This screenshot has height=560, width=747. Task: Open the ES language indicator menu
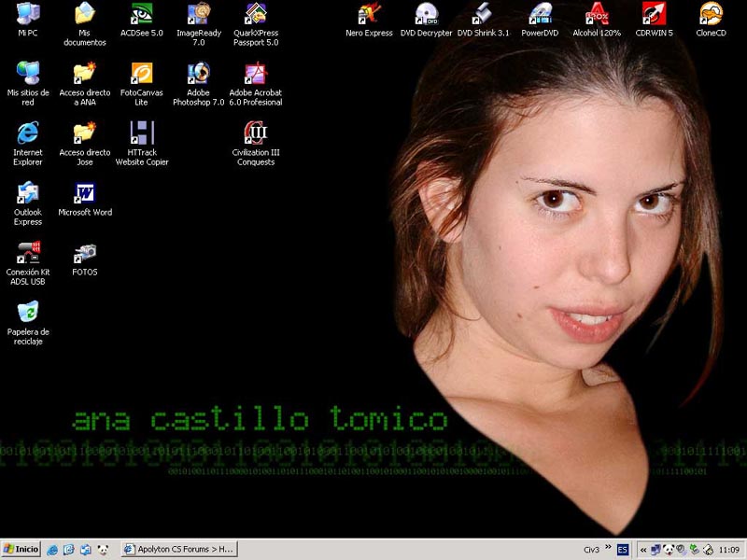[623, 550]
